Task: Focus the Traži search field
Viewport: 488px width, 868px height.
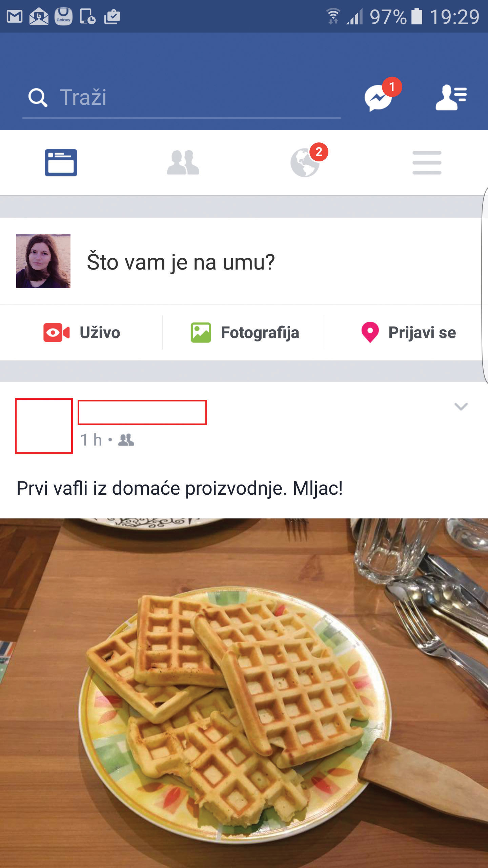Action: coord(182,98)
